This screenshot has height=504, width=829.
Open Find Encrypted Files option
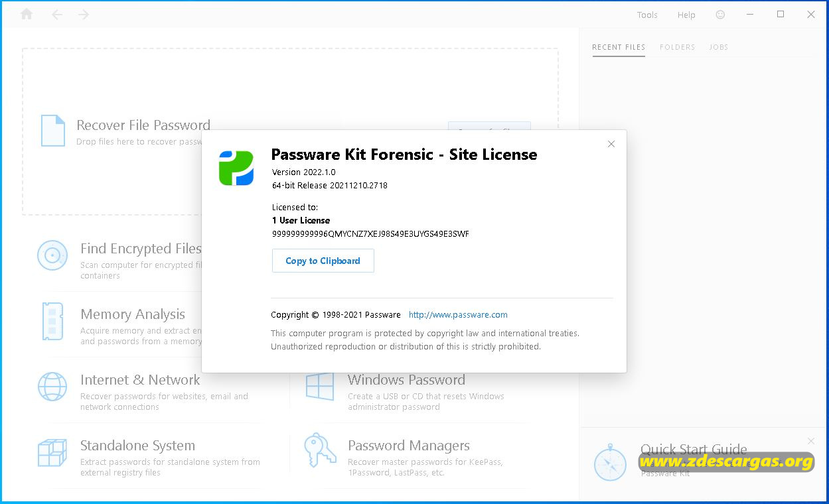tap(141, 249)
